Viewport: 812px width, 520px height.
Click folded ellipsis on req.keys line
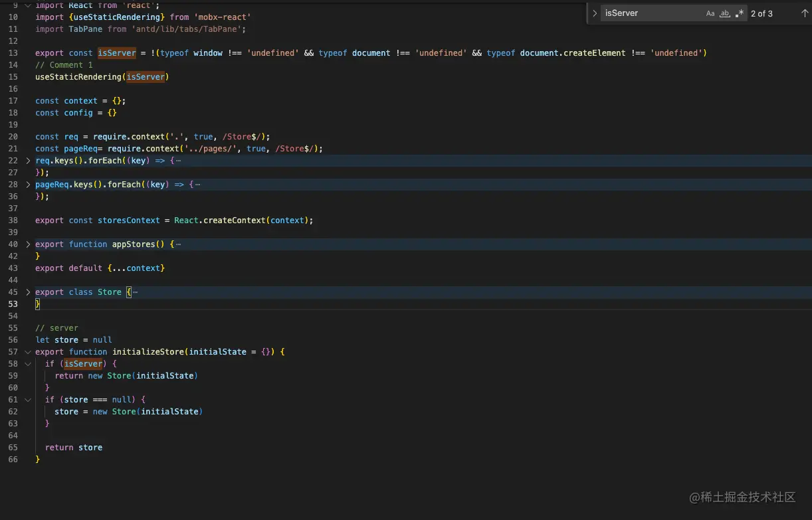pyautogui.click(x=178, y=161)
